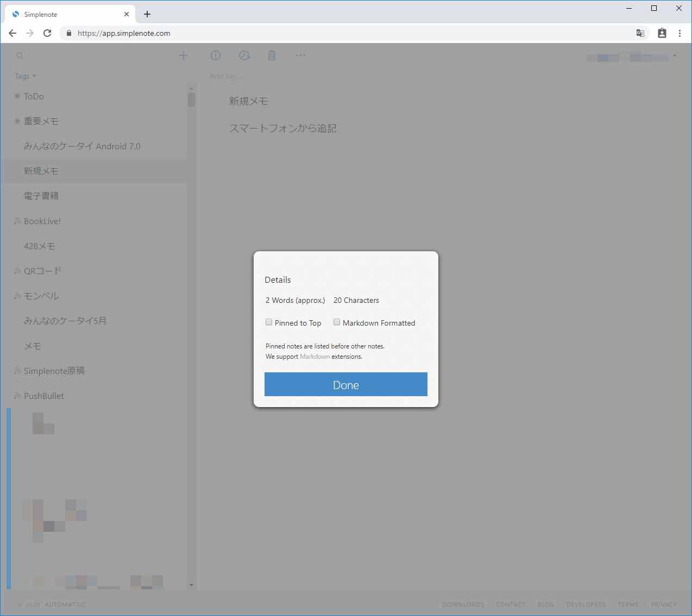Screen dimensions: 692x616
Task: Open Chrome's three-dot browser menu
Action: 680,33
